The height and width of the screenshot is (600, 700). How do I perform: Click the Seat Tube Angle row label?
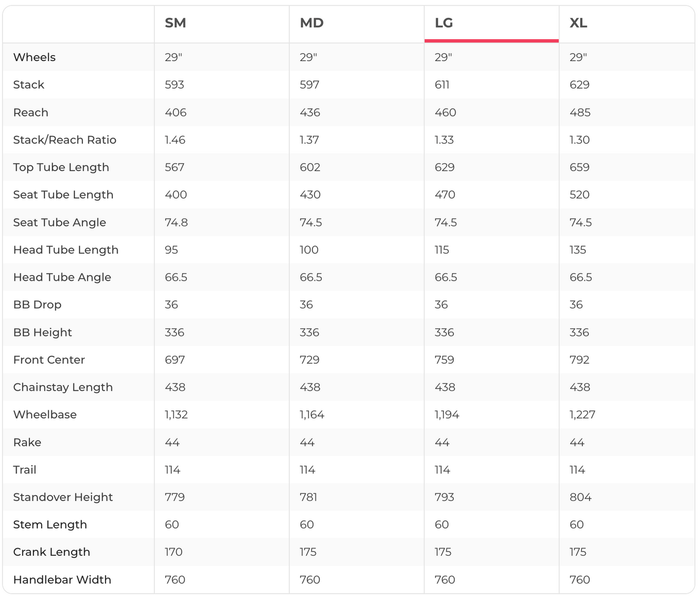coord(59,222)
